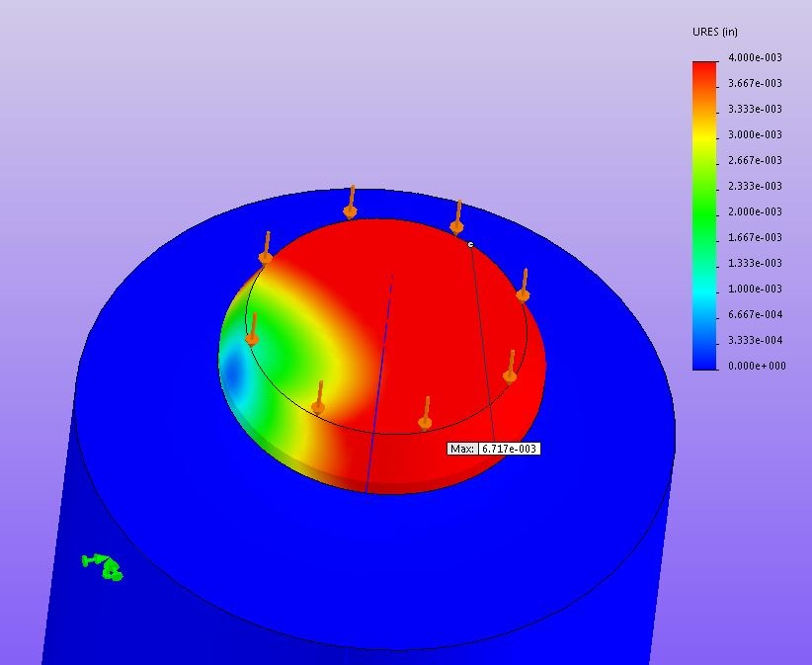
Task: Click the Max: 6.717e-003 annotation label
Action: (494, 449)
